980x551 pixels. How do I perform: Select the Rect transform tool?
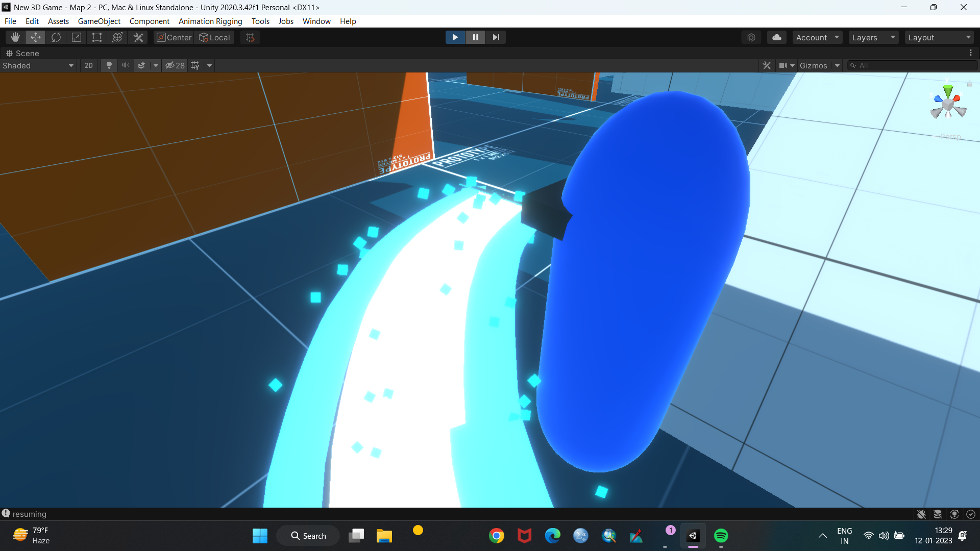[97, 37]
